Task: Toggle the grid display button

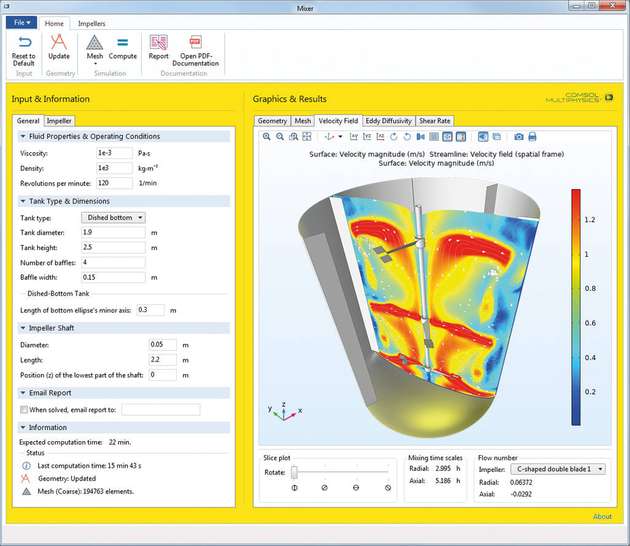Action: pos(434,137)
